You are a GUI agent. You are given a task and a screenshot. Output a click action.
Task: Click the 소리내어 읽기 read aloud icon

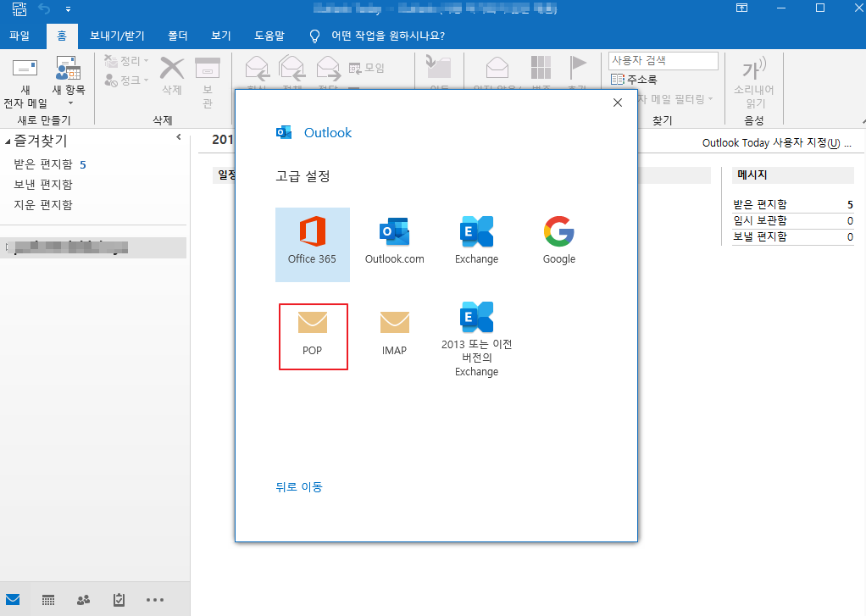(x=753, y=81)
